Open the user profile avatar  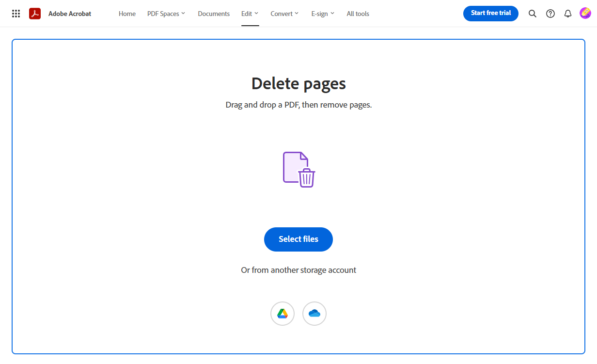pos(585,13)
